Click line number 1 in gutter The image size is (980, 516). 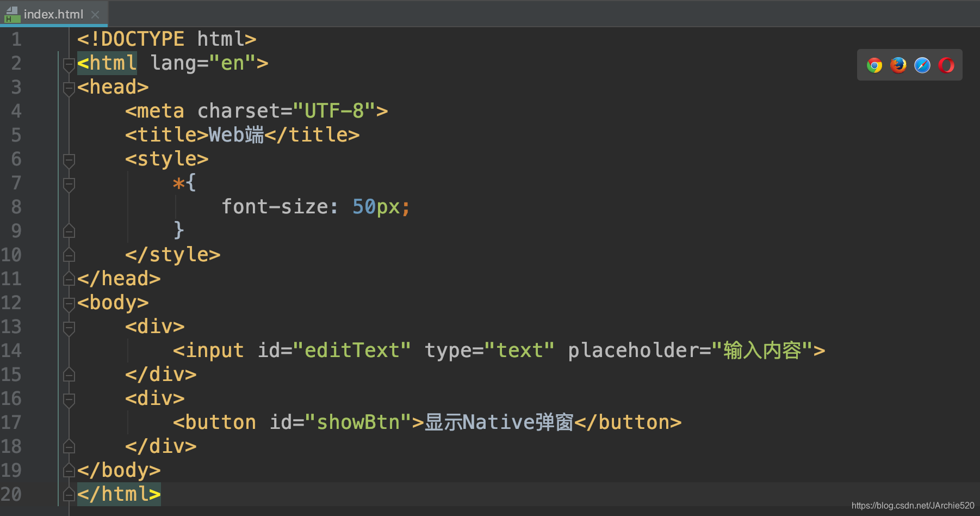click(16, 39)
